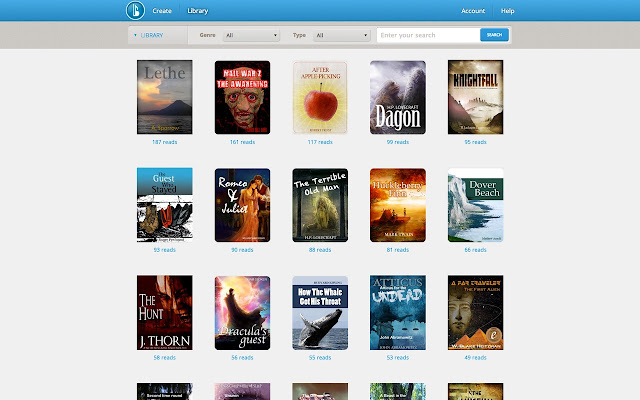This screenshot has height=400, width=640.
Task: Open Atticus for the Undead cover
Action: (398, 313)
